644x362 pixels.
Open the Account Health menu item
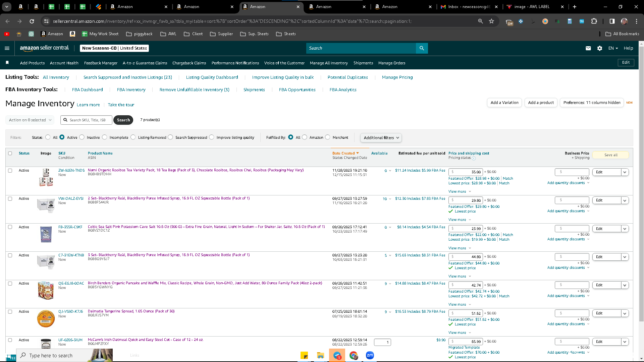point(64,63)
